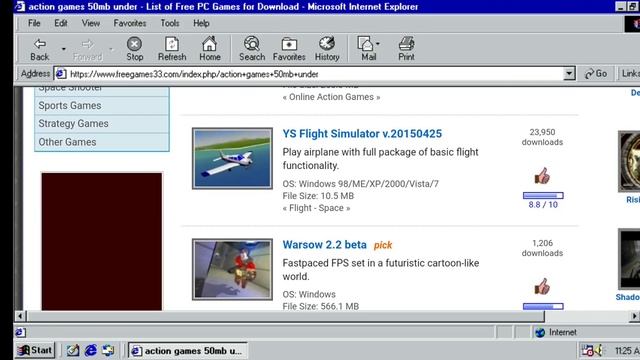The width and height of the screenshot is (640, 360).
Task: Click the 8.8 / 10 rating link
Action: tap(543, 205)
